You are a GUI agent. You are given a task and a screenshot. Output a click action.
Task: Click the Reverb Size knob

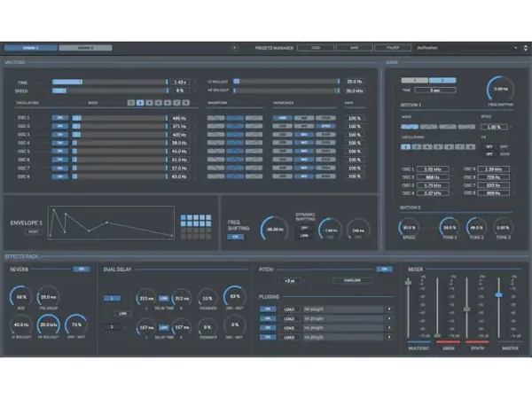coord(21,297)
